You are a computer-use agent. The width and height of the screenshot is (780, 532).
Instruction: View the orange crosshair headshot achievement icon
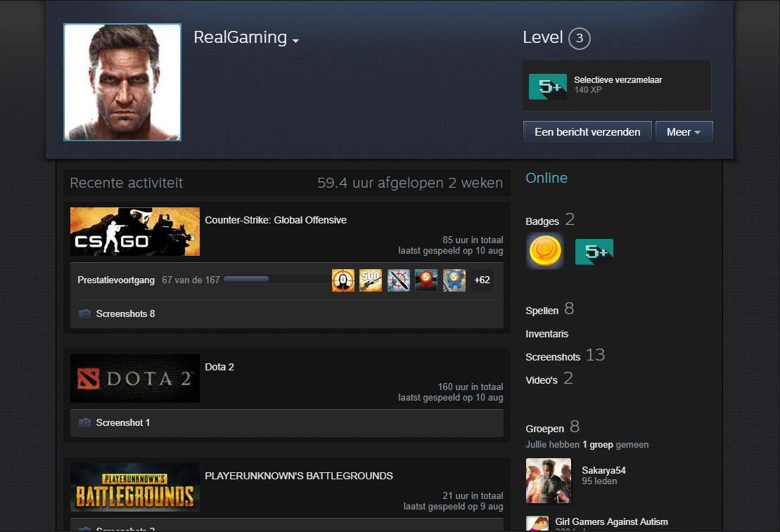tap(343, 280)
